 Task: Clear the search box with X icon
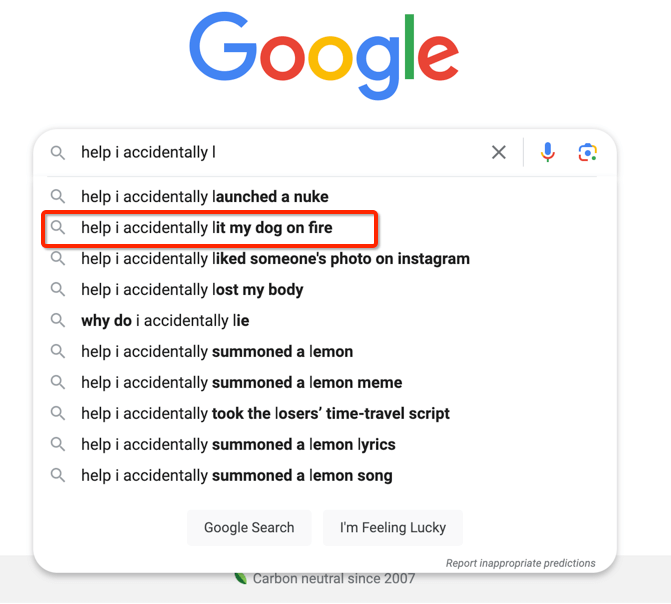click(499, 152)
